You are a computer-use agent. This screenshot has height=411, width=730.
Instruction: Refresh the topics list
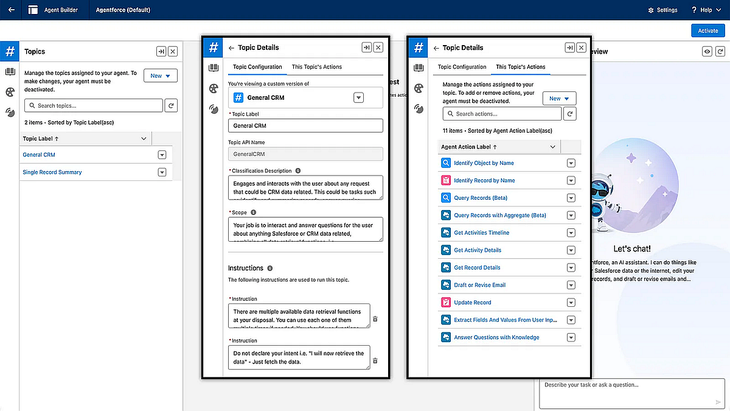[171, 105]
